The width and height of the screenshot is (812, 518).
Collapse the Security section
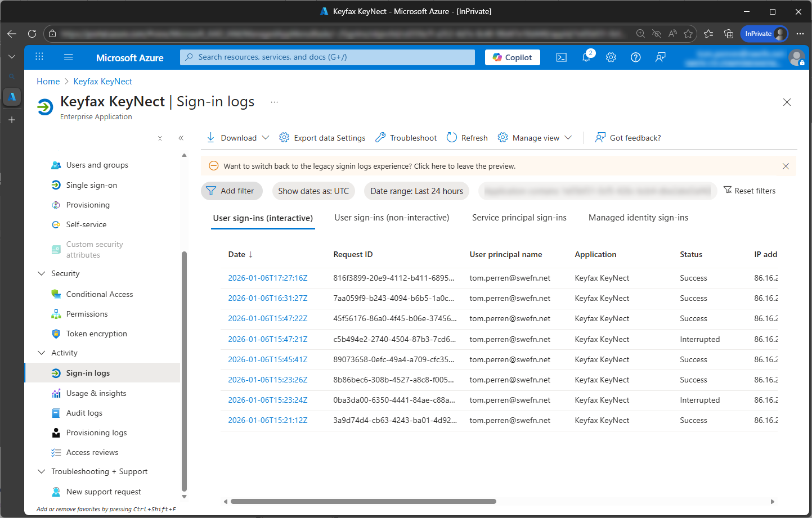pos(41,273)
